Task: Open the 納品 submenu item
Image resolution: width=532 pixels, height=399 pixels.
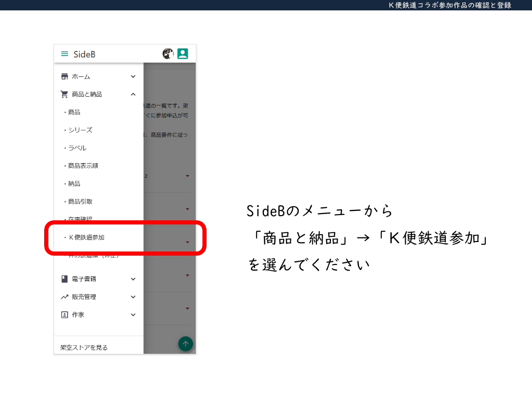Action: click(74, 183)
